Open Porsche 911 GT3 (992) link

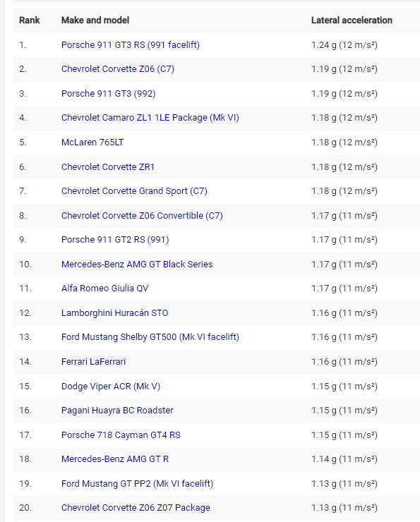pos(108,94)
